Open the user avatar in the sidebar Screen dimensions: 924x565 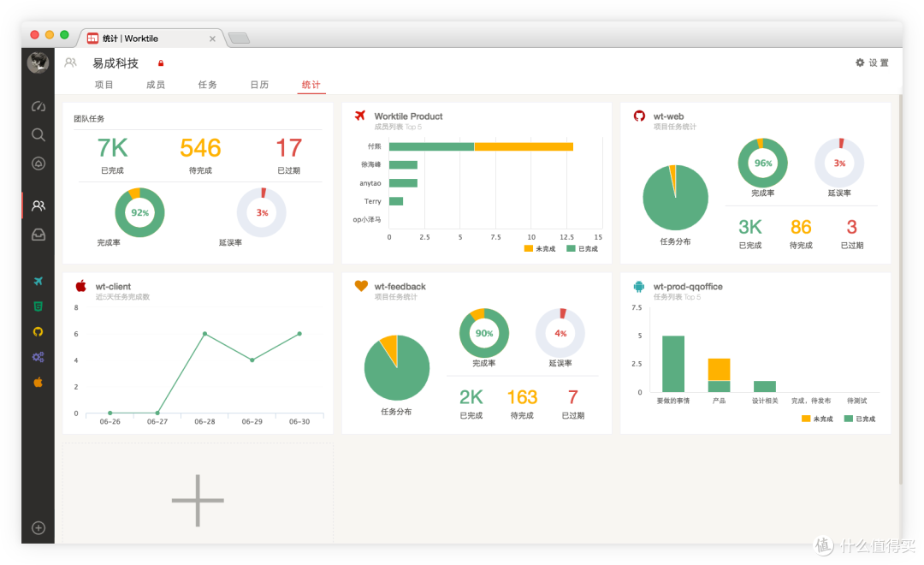pyautogui.click(x=38, y=62)
